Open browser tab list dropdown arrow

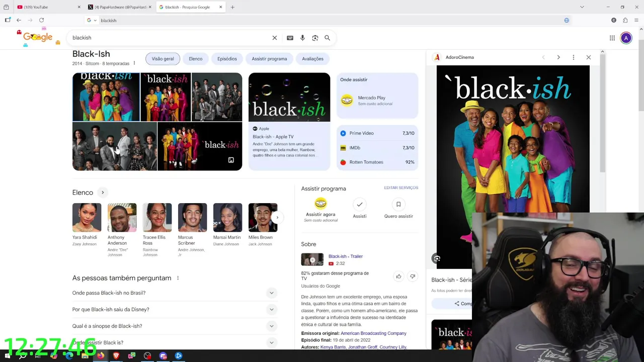coord(582,7)
